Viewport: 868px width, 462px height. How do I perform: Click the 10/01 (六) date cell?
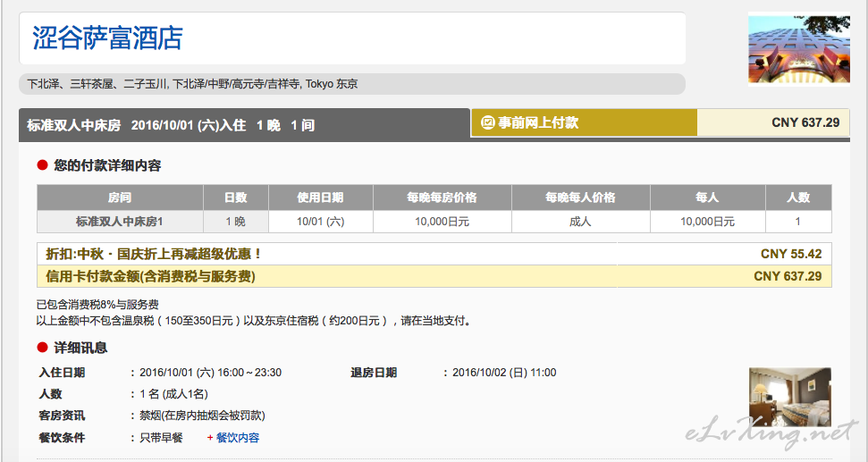[321, 222]
